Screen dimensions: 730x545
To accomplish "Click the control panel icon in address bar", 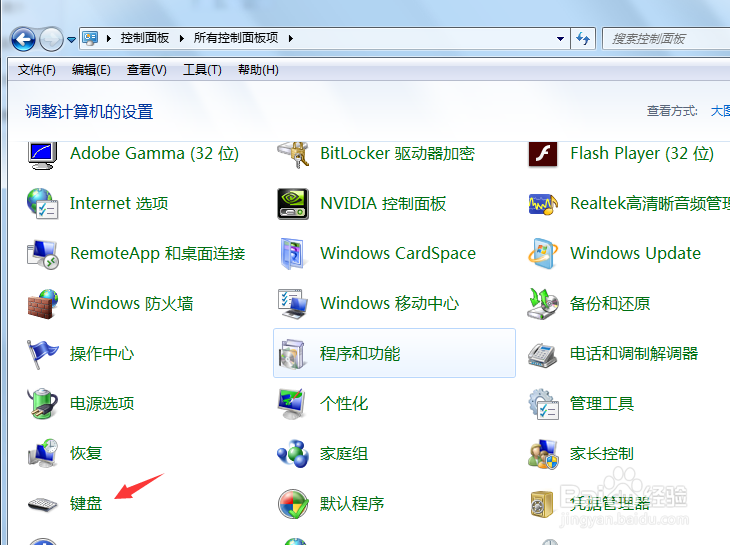I will point(90,39).
